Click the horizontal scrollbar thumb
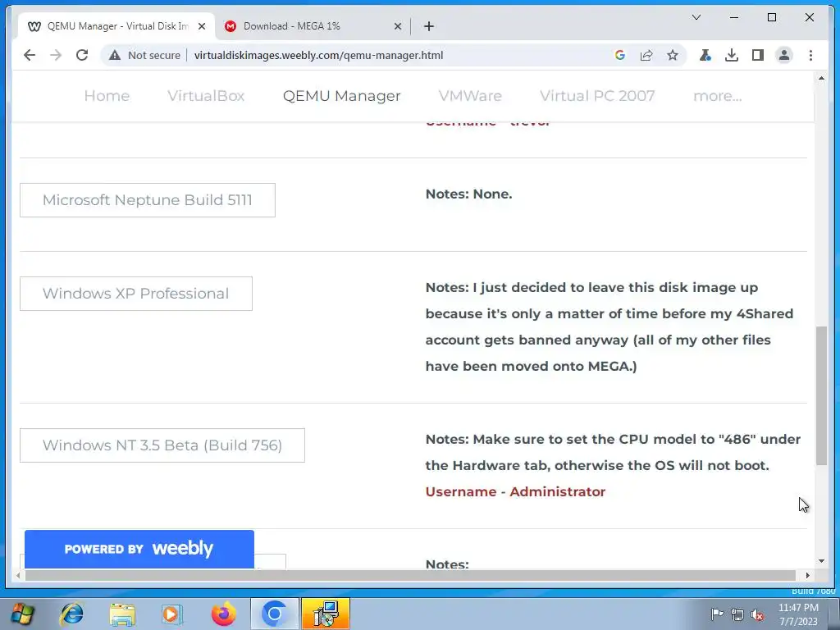The height and width of the screenshot is (630, 840). coord(410,575)
